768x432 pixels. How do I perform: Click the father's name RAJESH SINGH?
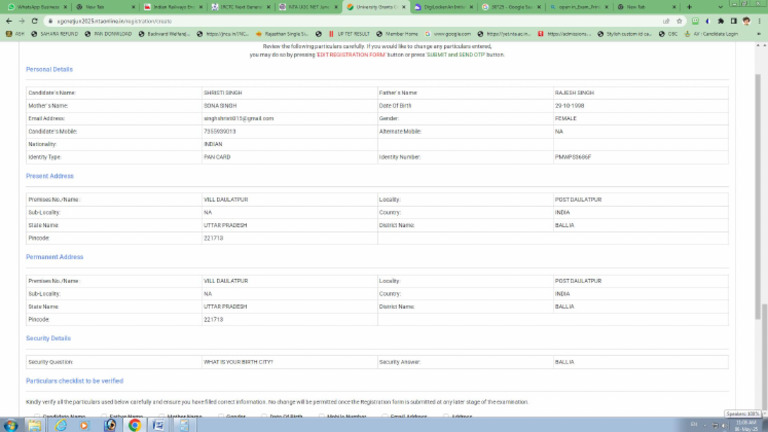[x=574, y=93]
